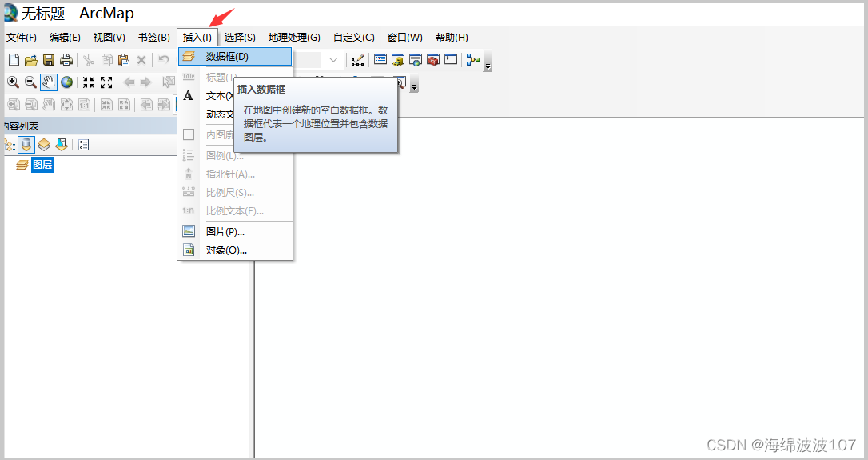Click layout Pan page icon
The width and height of the screenshot is (868, 460).
coord(50,104)
